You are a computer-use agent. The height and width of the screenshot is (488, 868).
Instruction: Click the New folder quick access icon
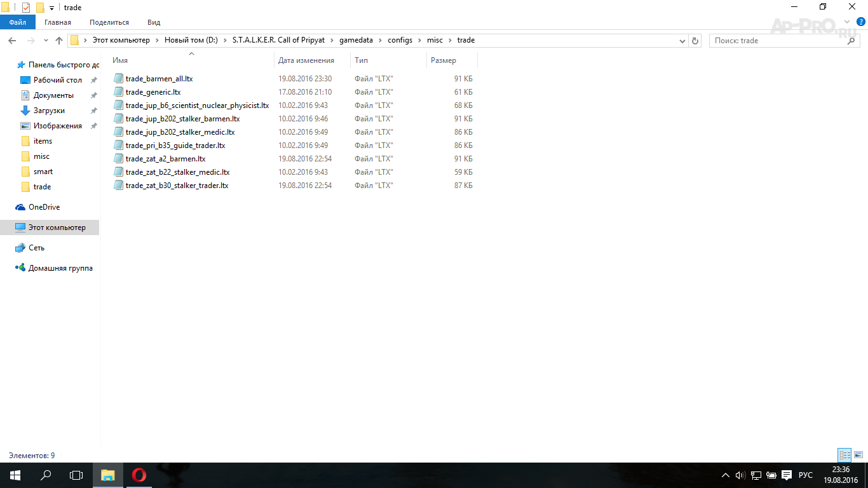pos(40,8)
